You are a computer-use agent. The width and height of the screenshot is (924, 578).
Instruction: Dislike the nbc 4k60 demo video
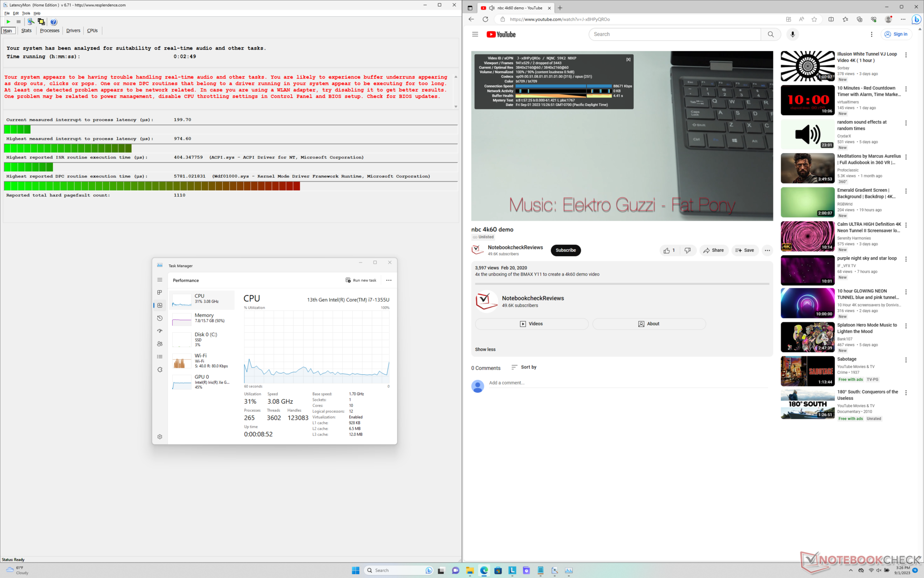pos(687,250)
